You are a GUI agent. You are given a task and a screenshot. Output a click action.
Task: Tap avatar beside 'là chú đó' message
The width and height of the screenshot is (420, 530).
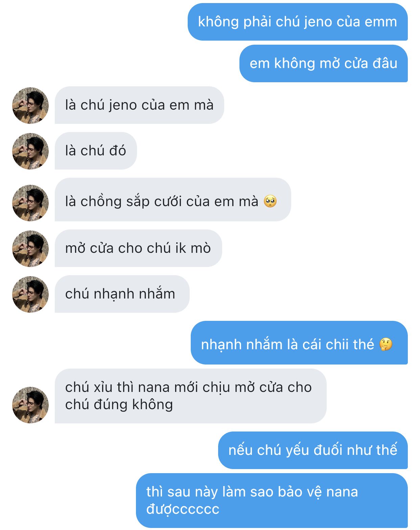[30, 151]
